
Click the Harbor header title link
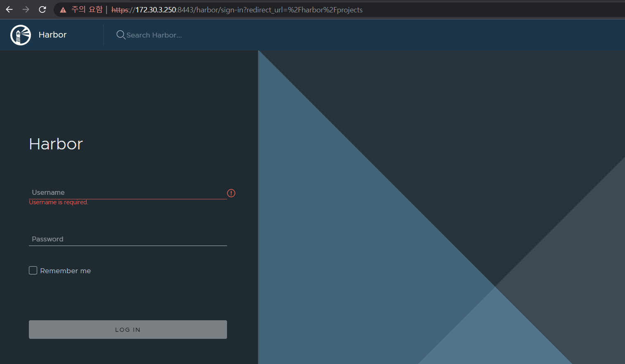pyautogui.click(x=52, y=35)
